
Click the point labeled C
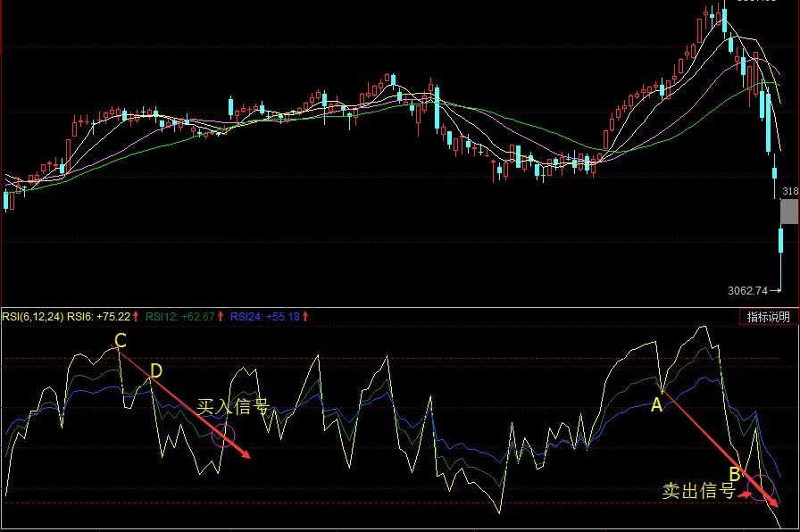coord(120,340)
